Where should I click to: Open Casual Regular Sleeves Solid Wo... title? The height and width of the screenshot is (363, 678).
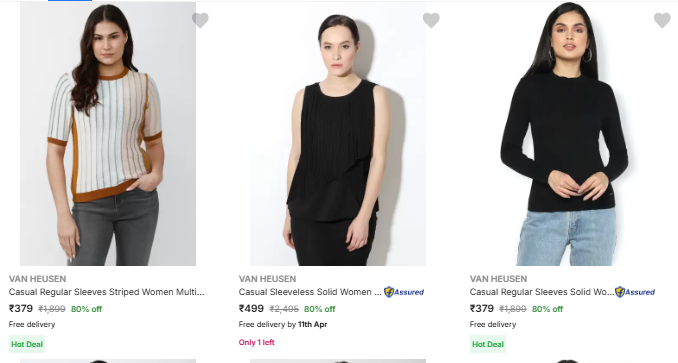541,292
